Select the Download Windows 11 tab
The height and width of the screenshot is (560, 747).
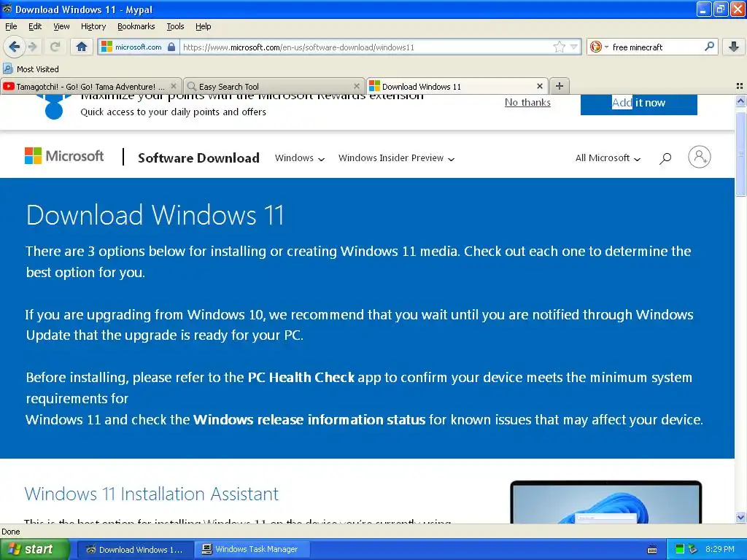pos(457,86)
